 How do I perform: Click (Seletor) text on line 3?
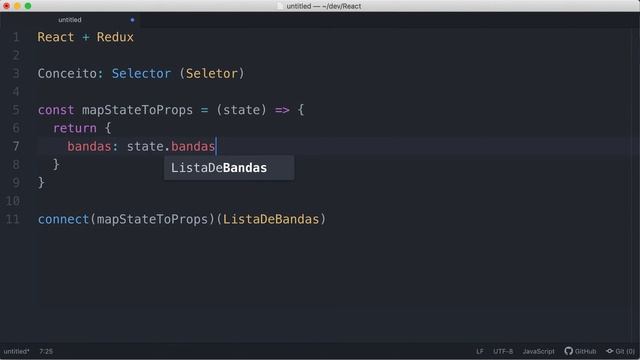212,73
